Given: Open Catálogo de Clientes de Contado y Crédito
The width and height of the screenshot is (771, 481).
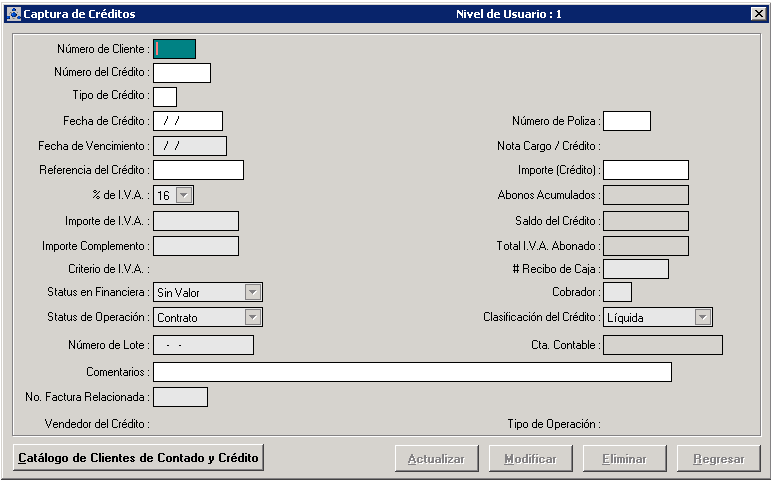Looking at the screenshot, I should point(138,458).
